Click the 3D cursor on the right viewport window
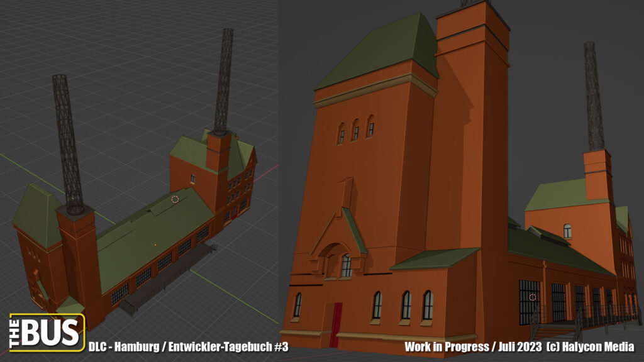Viewport: 644px width, 362px height. click(532, 297)
